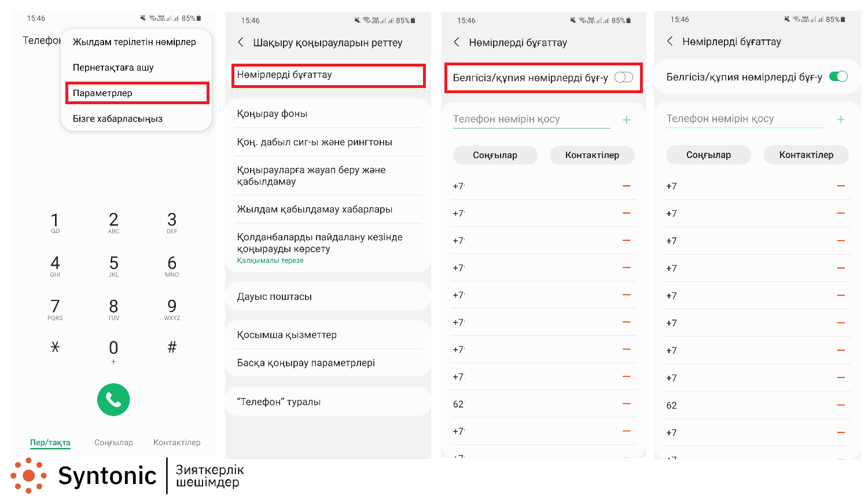The width and height of the screenshot is (868, 499).
Task: Tap Контактілер button on the switch-on screen
Action: point(806,155)
